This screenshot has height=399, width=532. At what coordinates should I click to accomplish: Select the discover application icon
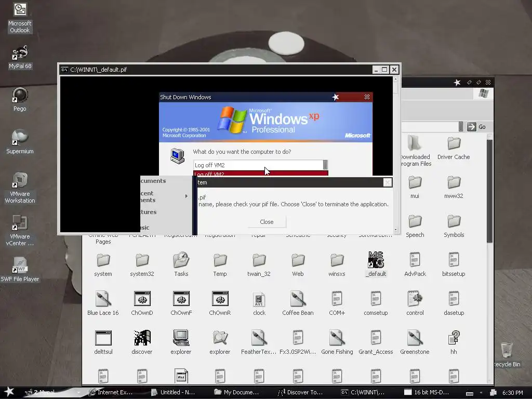[x=142, y=342]
